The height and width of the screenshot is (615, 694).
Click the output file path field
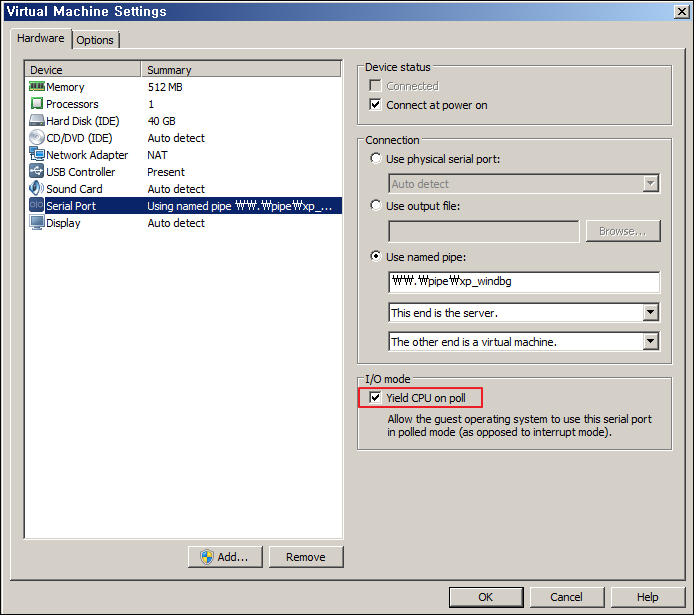tap(484, 231)
